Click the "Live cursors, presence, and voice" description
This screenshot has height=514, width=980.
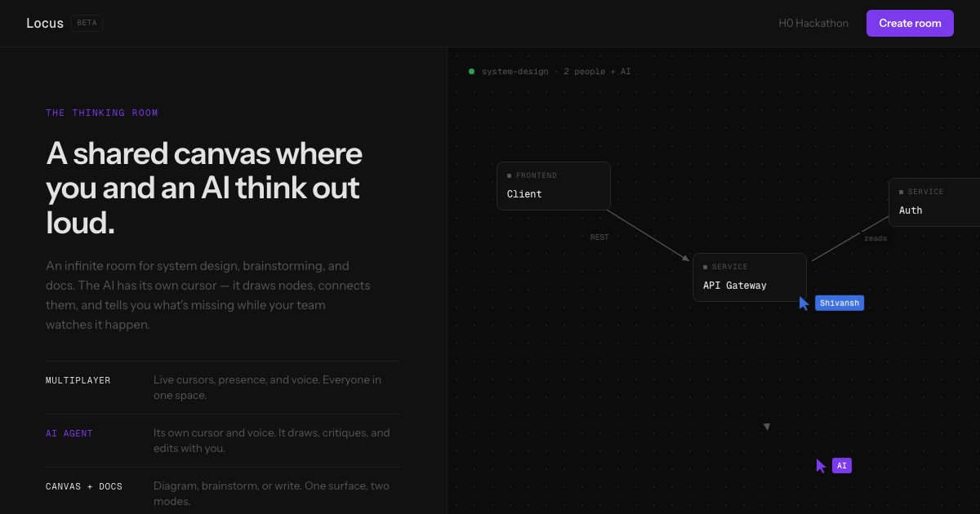tap(267, 388)
